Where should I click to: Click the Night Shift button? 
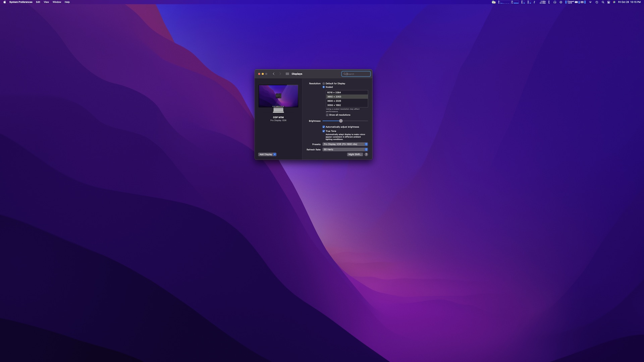point(355,154)
